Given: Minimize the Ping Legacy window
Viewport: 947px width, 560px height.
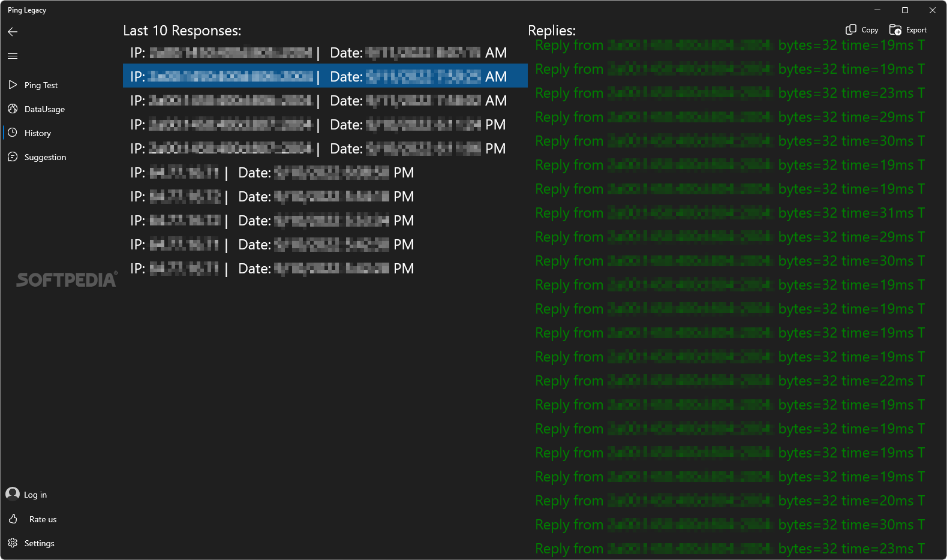Looking at the screenshot, I should pyautogui.click(x=877, y=10).
